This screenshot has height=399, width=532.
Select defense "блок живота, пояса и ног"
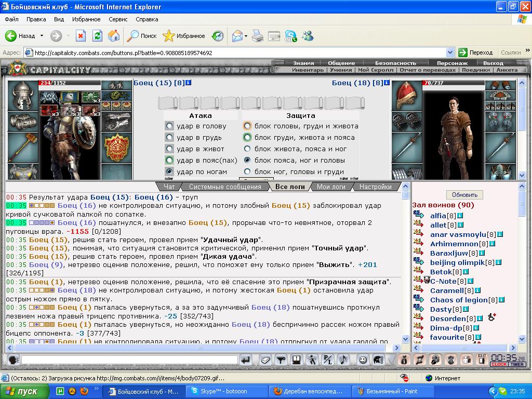coord(247,149)
